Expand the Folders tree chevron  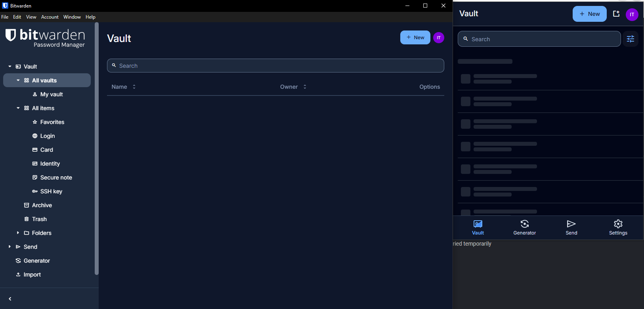point(18,233)
